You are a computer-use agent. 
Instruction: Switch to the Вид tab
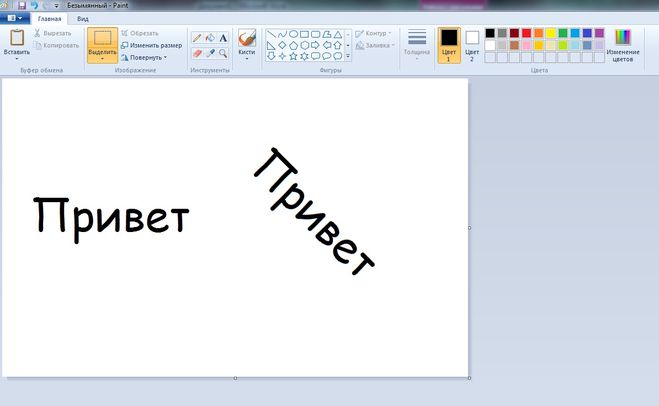pos(83,19)
